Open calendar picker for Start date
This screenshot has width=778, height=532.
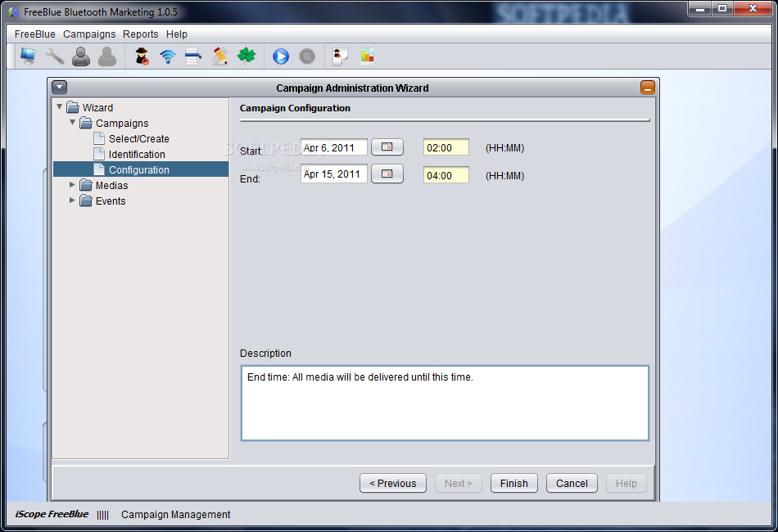[x=387, y=147]
